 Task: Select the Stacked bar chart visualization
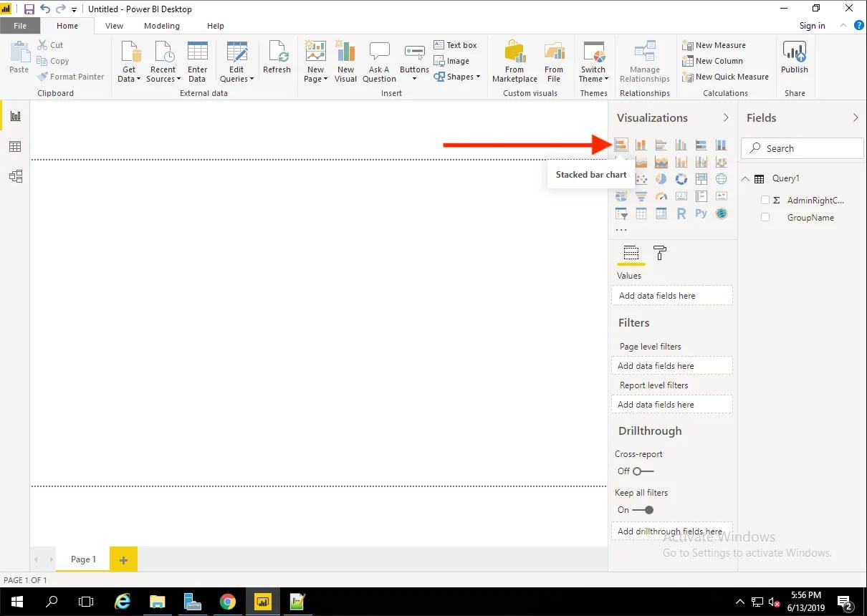coord(621,145)
